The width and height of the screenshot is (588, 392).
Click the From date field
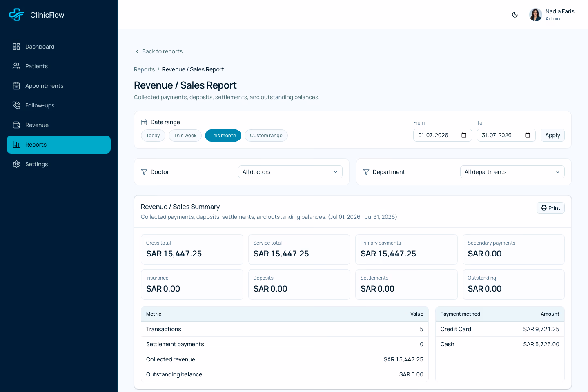pyautogui.click(x=443, y=135)
